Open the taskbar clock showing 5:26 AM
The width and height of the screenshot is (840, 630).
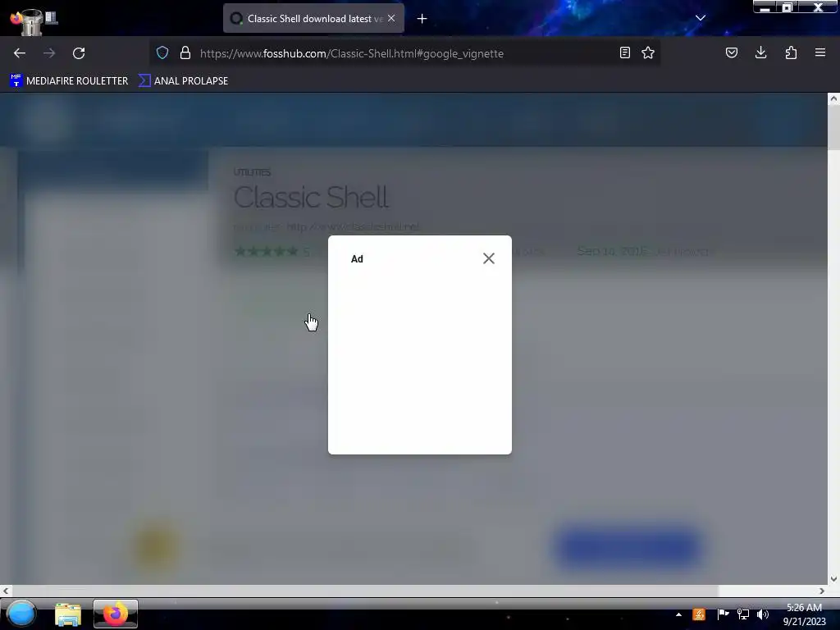click(804, 614)
